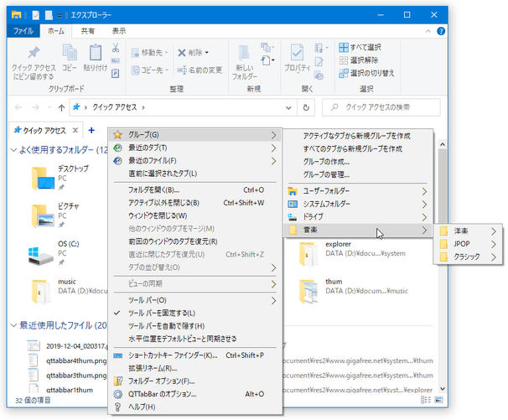Click the Up arrow navigation icon
Image resolution: width=508 pixels, height=420 pixels.
(61, 107)
